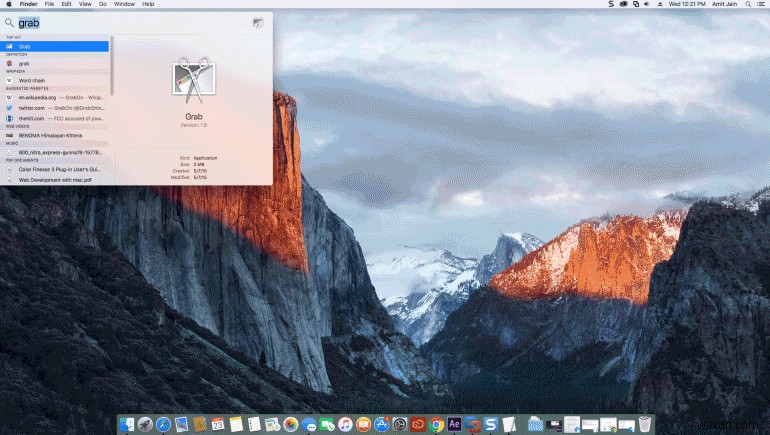Screen dimensions: 770x435
Task: Click the overlapping squares menu bar icon
Action: point(635,4)
